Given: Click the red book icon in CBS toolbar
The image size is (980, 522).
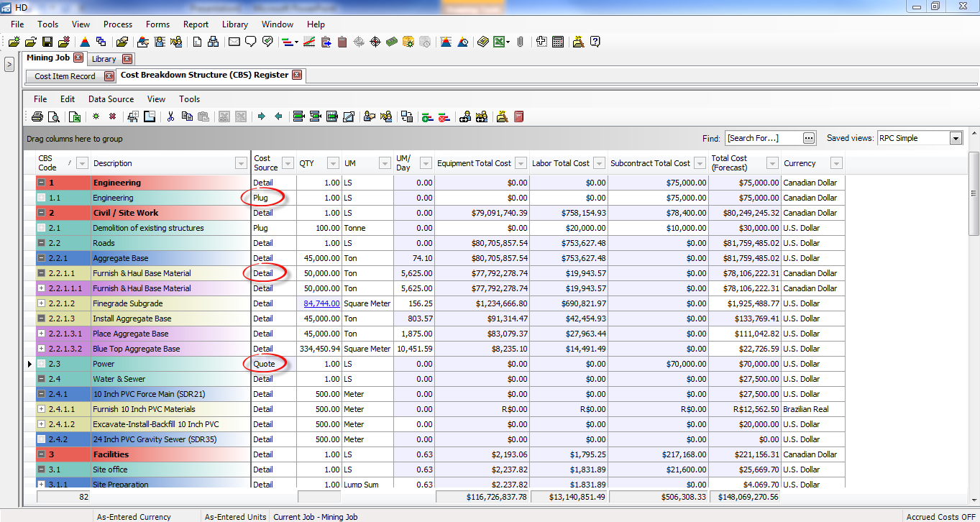Looking at the screenshot, I should (x=518, y=116).
